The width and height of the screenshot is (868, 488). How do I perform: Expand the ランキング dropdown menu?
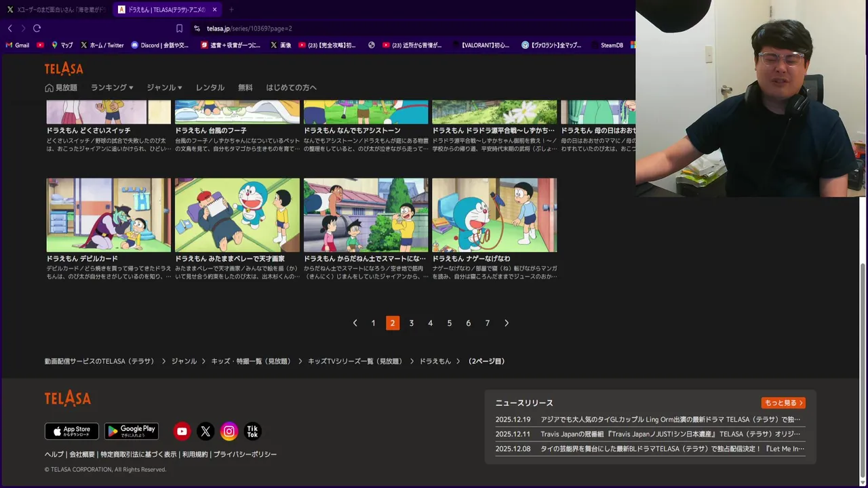(x=112, y=87)
